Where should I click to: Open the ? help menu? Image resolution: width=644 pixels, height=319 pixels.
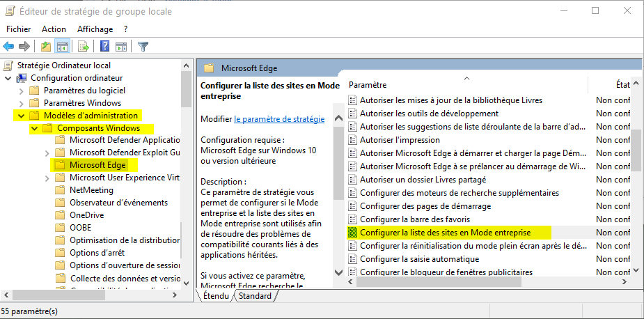point(126,29)
